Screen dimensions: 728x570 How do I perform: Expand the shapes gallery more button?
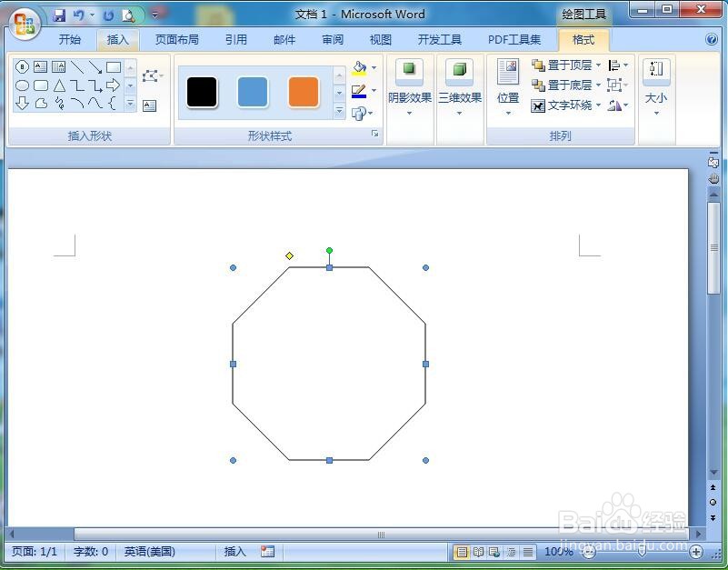click(131, 103)
